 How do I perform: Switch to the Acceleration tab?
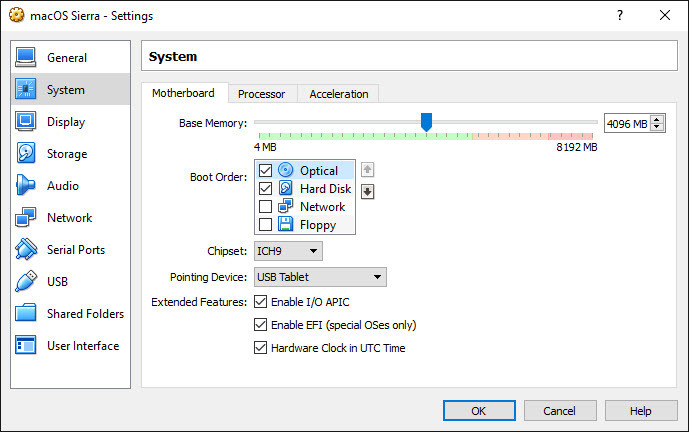(x=338, y=94)
